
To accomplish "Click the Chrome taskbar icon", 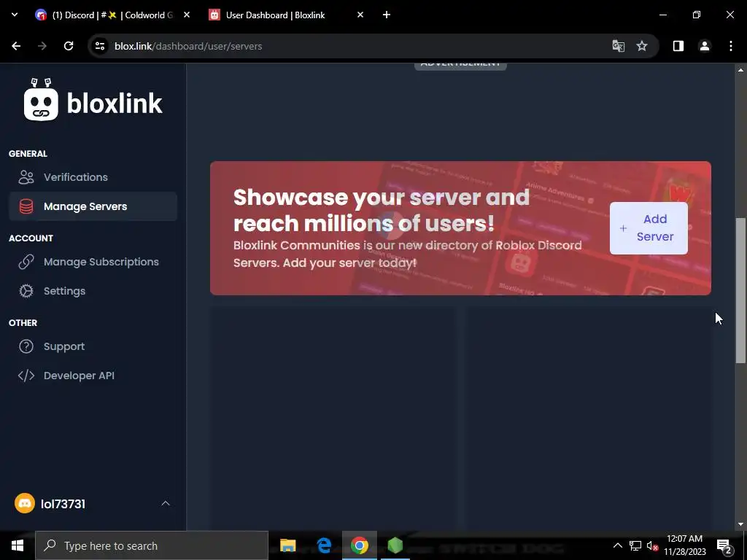I will [x=360, y=545].
